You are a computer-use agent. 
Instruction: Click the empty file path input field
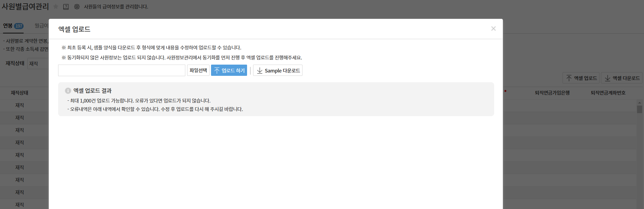coord(121,70)
